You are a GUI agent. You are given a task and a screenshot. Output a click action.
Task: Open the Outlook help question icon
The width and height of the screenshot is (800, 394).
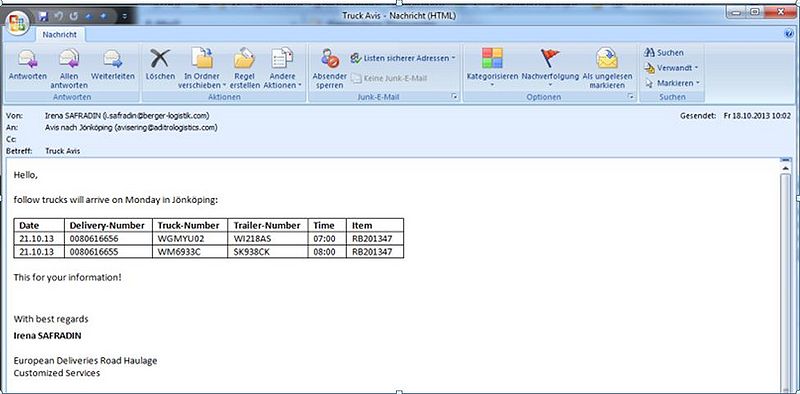click(790, 34)
